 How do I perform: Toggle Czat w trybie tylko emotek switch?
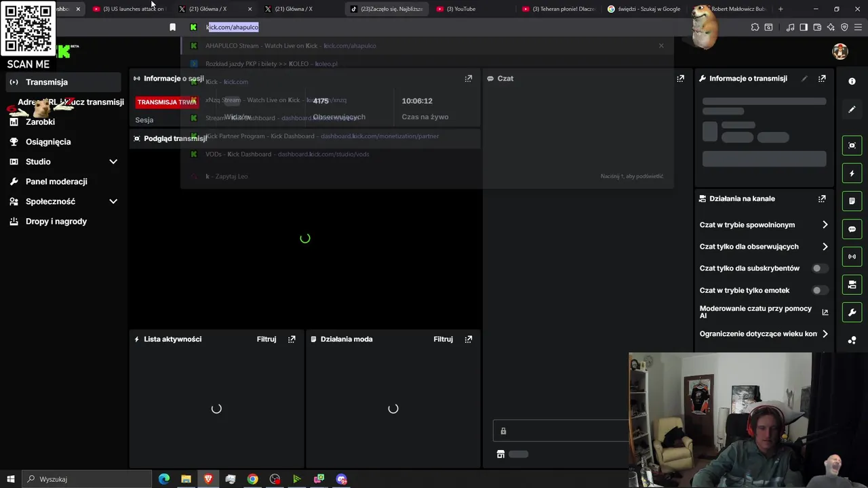point(819,291)
